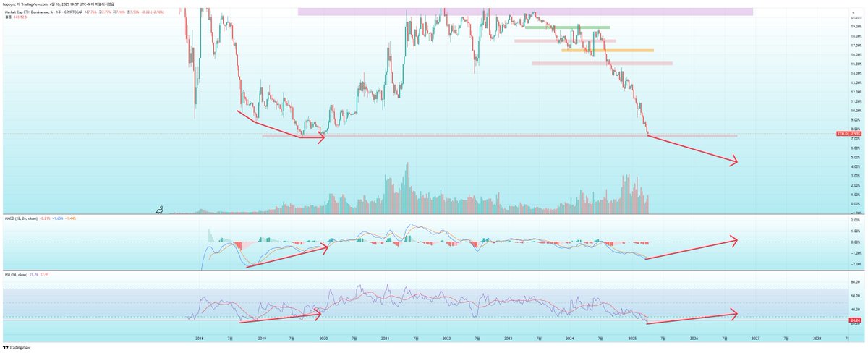
Task: Click the 2023 label on the time axis
Action: click(x=509, y=337)
